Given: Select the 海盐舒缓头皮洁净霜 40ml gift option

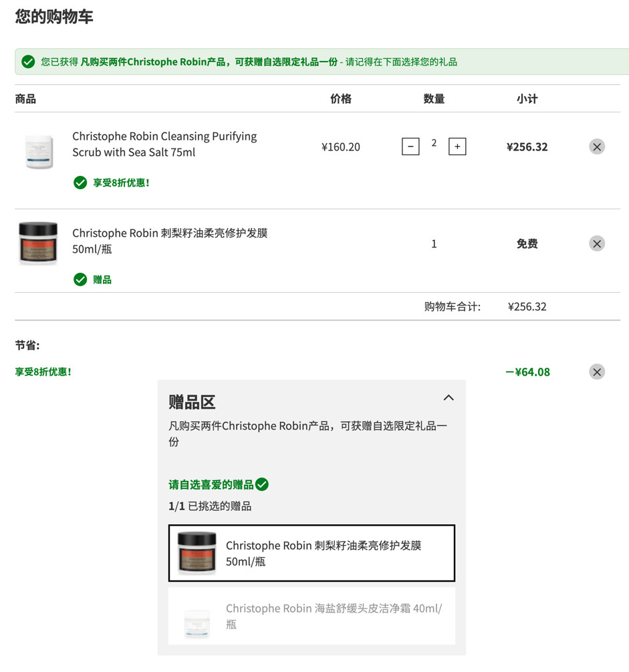Looking at the screenshot, I should (x=311, y=617).
